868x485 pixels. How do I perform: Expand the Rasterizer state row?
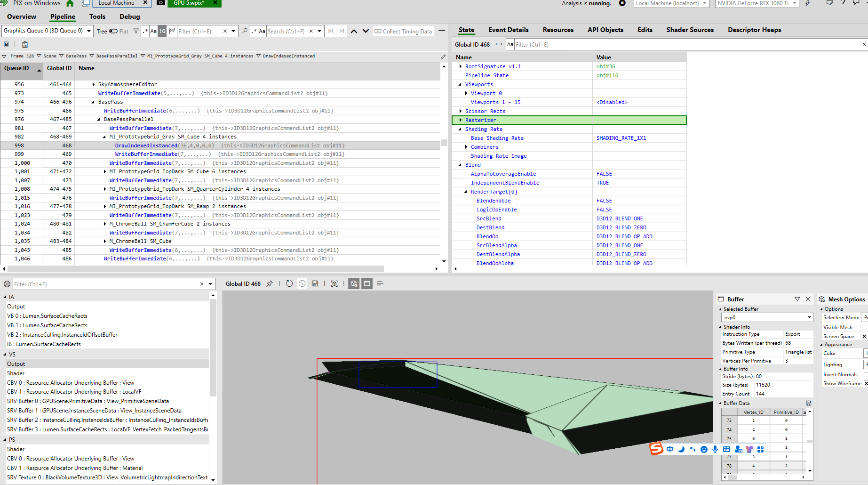461,121
